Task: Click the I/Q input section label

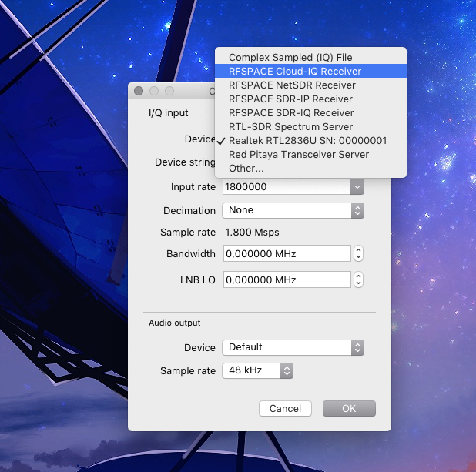Action: click(x=169, y=113)
